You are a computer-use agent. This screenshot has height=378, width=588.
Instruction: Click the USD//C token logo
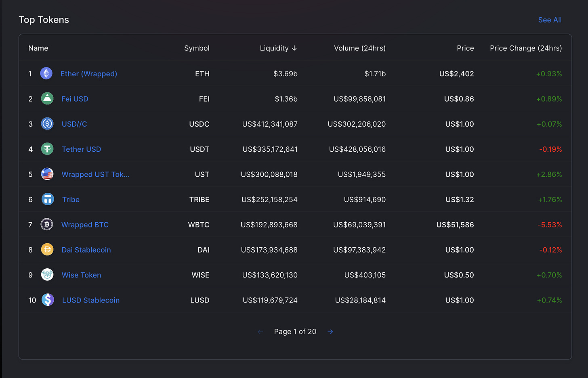(x=47, y=124)
